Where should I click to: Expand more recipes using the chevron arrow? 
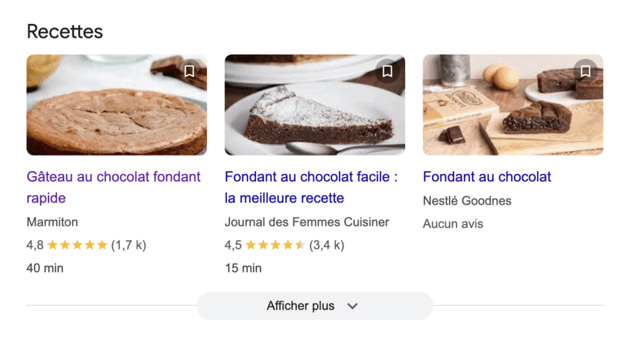coord(353,306)
